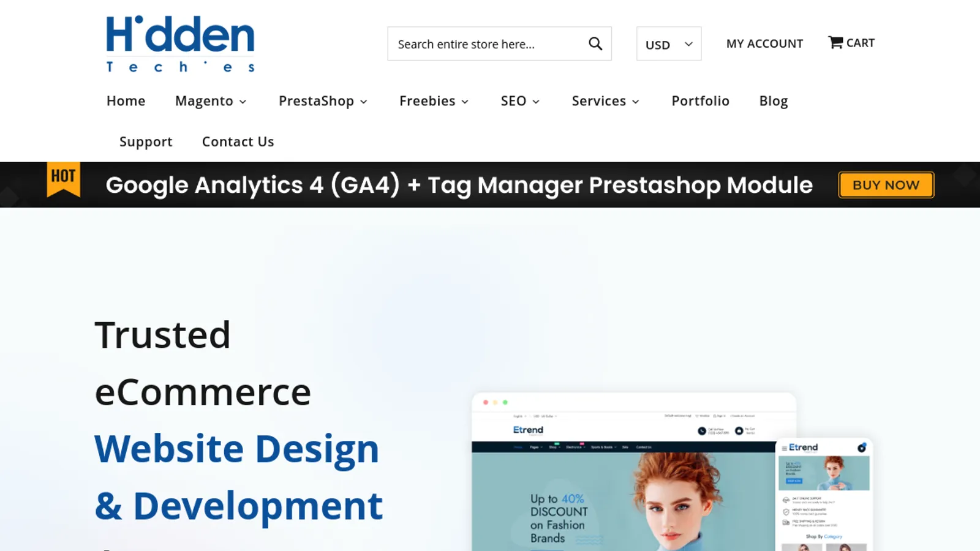Click the Hidden Techies logo
The image size is (980, 551).
(x=180, y=44)
